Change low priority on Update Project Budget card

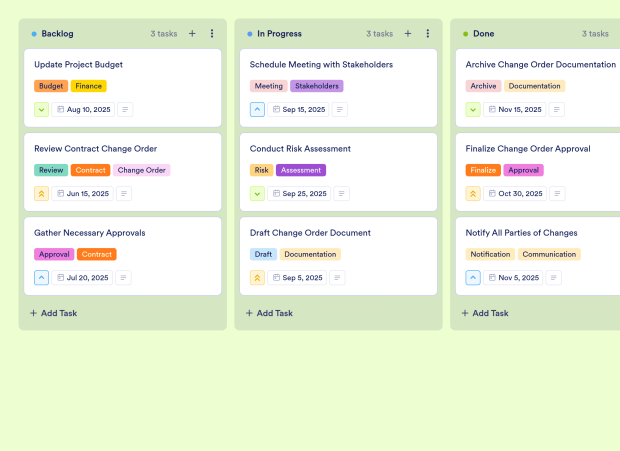[x=42, y=109]
